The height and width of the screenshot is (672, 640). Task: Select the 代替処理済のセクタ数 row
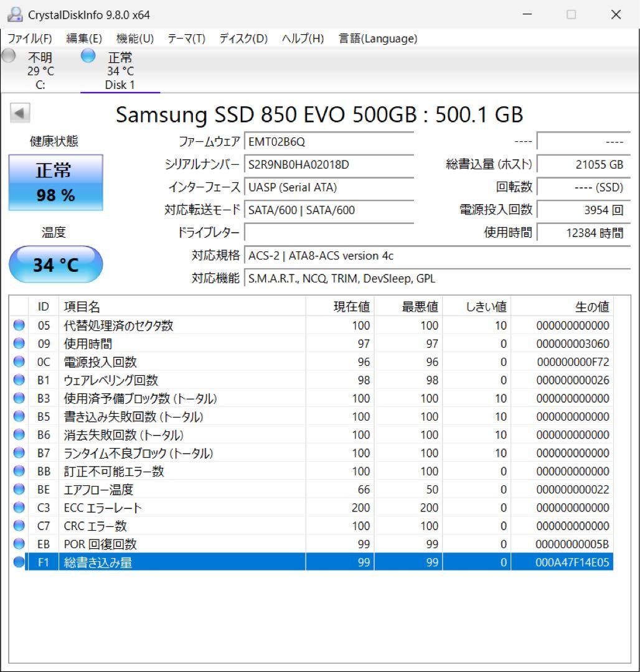(312, 325)
